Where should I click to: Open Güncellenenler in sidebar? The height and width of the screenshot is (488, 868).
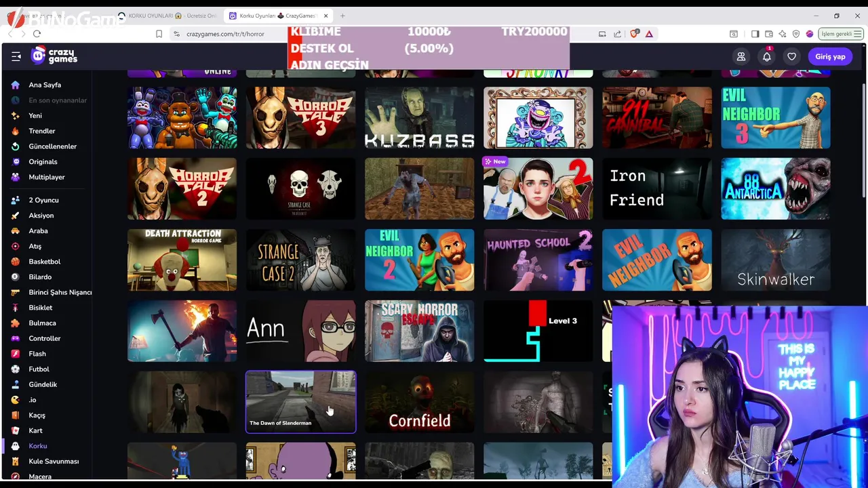click(52, 146)
